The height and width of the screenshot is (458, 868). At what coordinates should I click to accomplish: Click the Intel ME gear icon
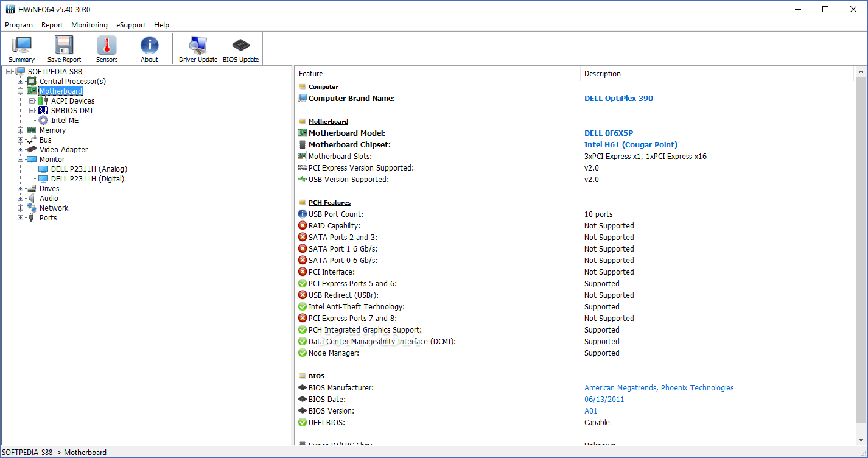[43, 121]
